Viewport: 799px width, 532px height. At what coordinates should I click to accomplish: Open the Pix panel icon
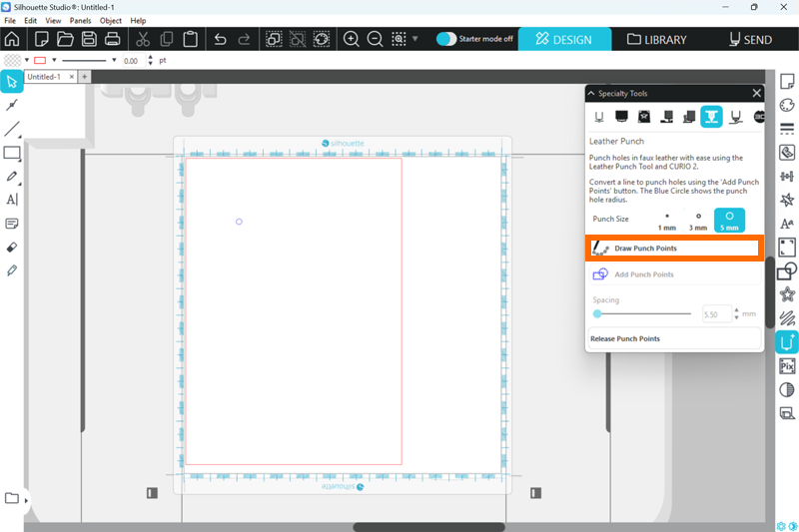[x=787, y=366]
